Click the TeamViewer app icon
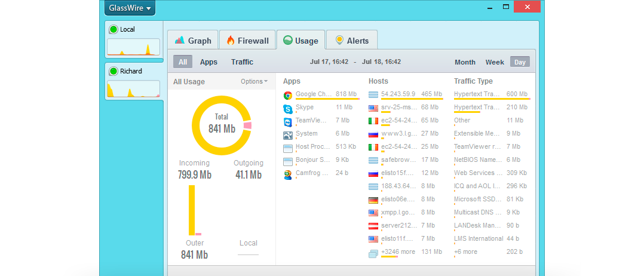This screenshot has width=644, height=276. click(288, 121)
